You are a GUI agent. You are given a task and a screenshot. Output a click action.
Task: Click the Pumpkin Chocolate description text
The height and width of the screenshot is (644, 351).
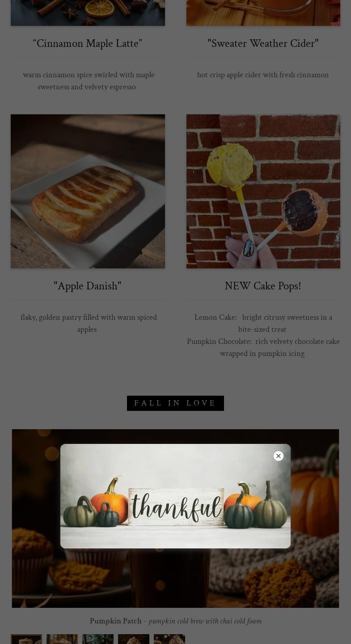point(263,347)
